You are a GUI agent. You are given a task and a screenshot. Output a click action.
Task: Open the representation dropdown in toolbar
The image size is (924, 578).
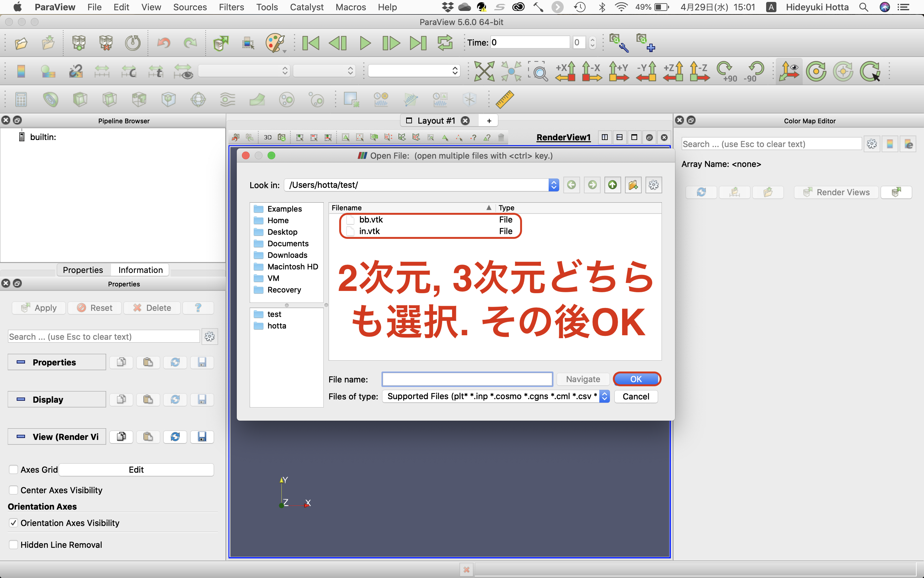pyautogui.click(x=414, y=71)
